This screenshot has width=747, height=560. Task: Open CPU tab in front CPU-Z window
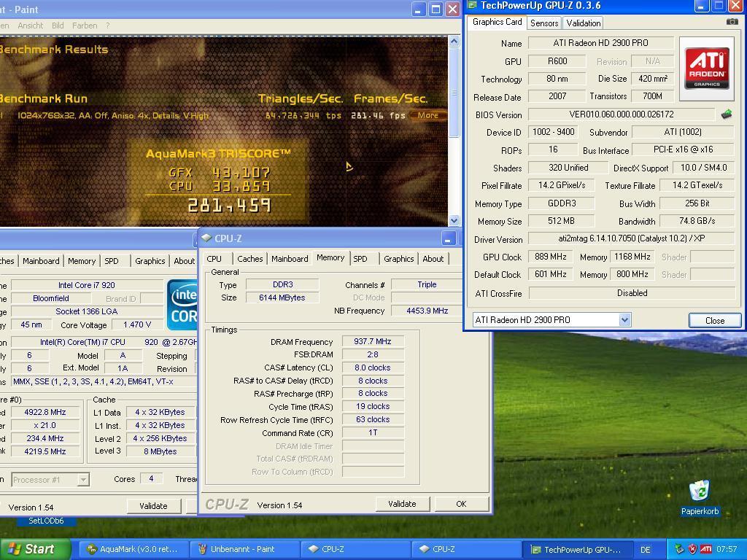(214, 259)
